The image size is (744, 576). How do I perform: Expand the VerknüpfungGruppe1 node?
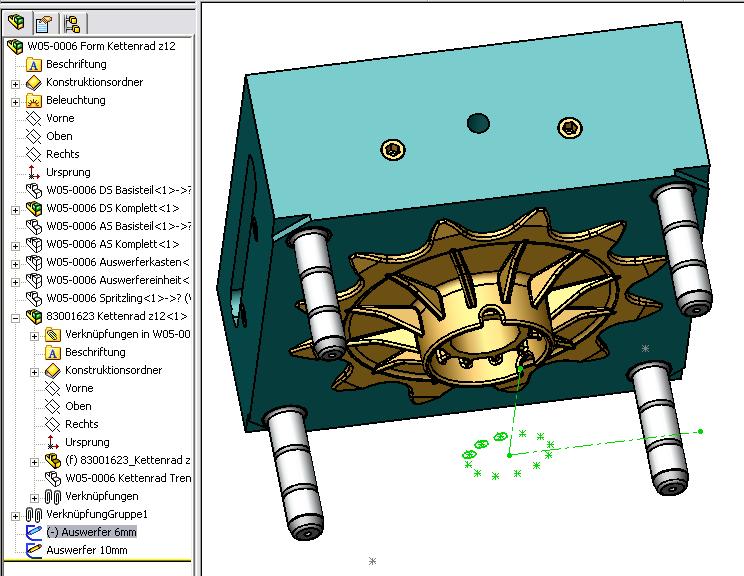click(x=15, y=516)
